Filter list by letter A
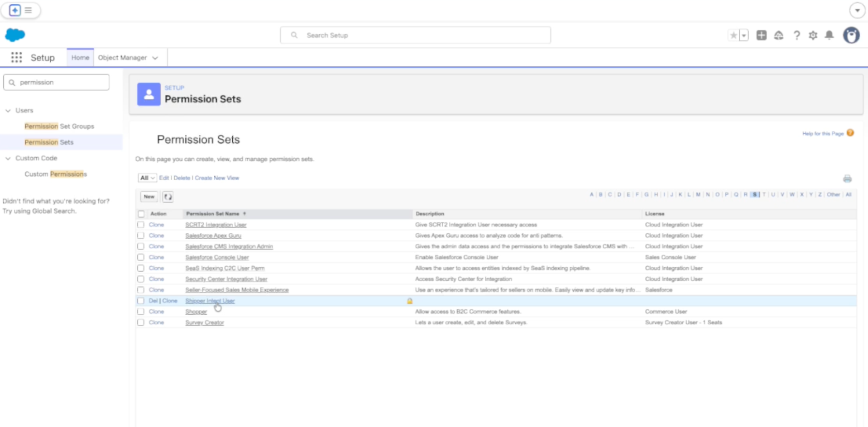Viewport: 868px width, 427px height. click(x=591, y=195)
